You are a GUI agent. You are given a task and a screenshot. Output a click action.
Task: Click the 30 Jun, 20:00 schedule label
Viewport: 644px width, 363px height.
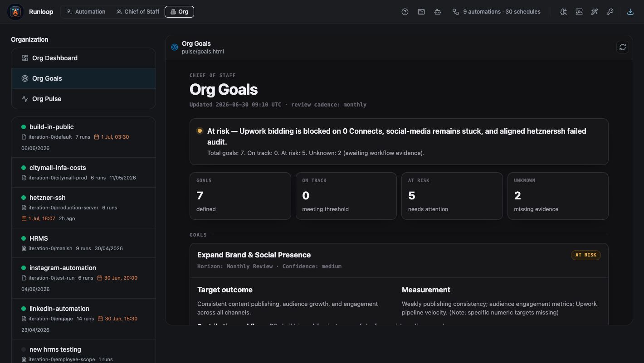117,278
